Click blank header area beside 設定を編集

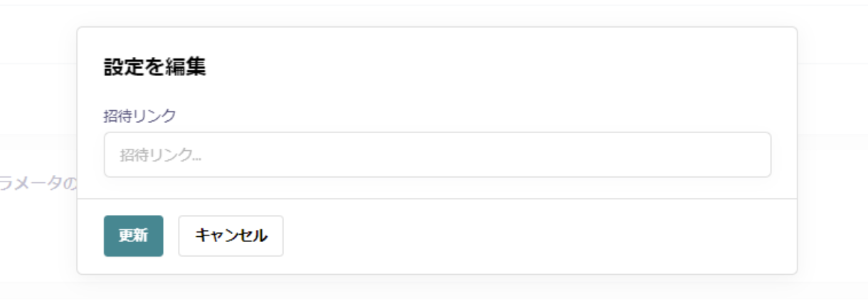click(498, 68)
